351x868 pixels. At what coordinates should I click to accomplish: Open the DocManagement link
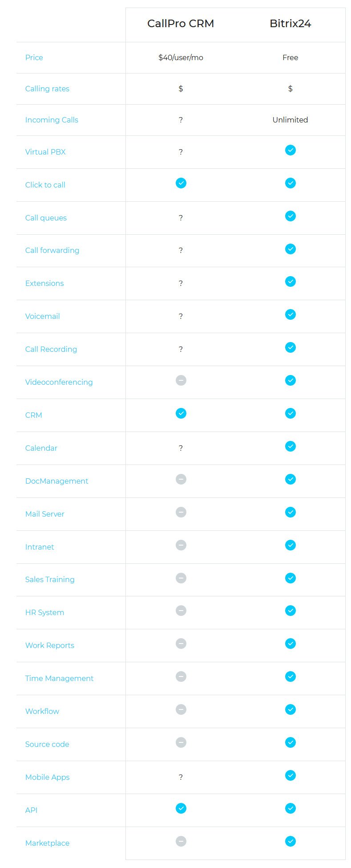56,481
